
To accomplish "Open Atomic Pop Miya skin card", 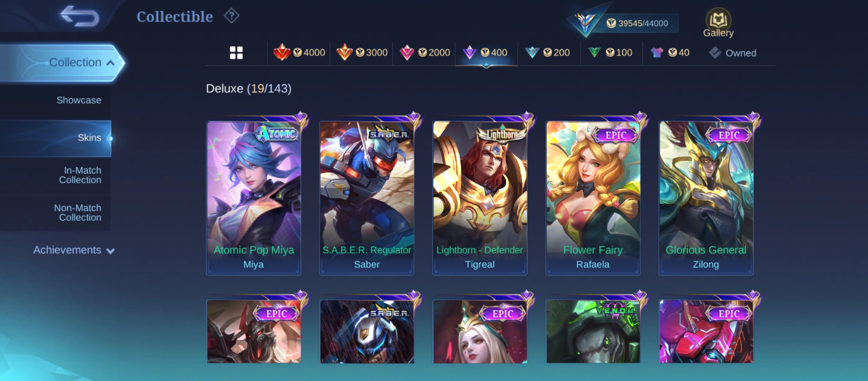I will (x=253, y=198).
